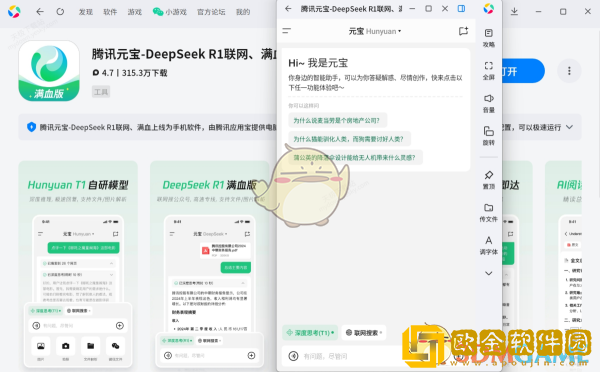
Task: Expand the app description info bar chevron
Action: [569, 127]
